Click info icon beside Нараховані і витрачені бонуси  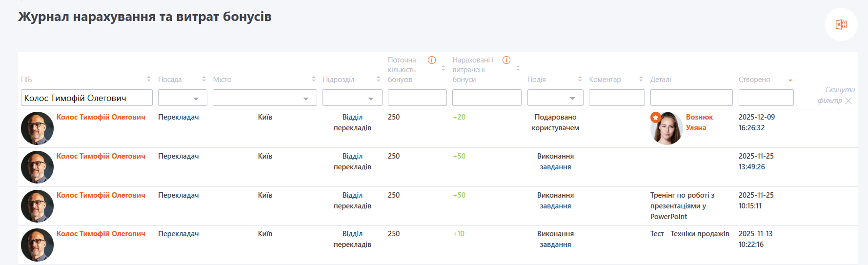point(506,60)
